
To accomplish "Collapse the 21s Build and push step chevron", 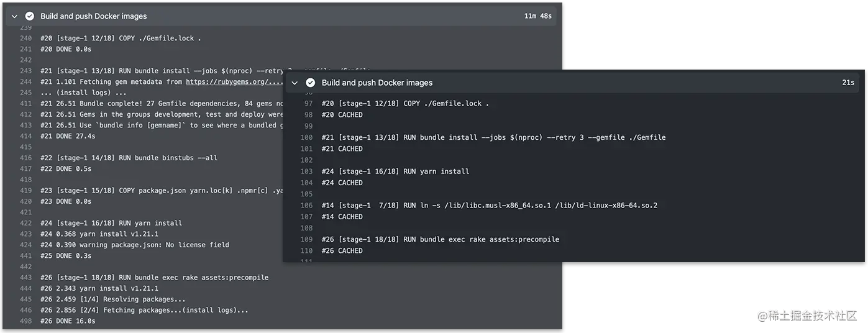I will coord(295,83).
